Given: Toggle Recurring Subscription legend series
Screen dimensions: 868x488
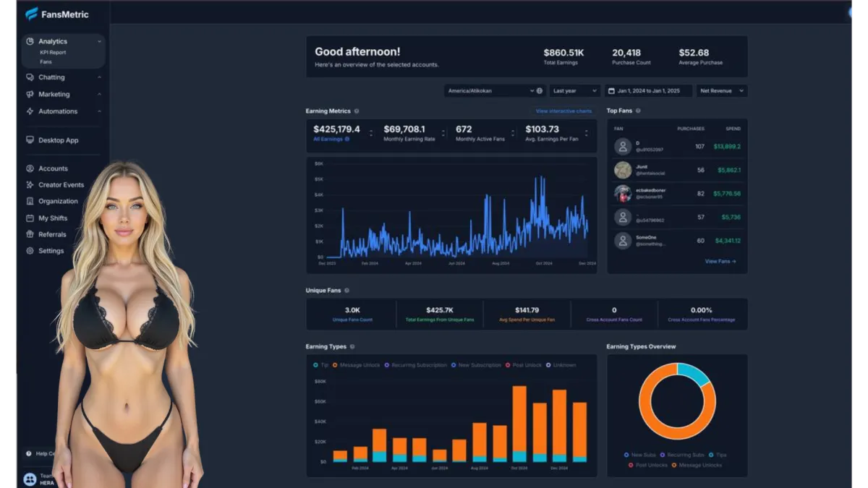Looking at the screenshot, I should [416, 365].
